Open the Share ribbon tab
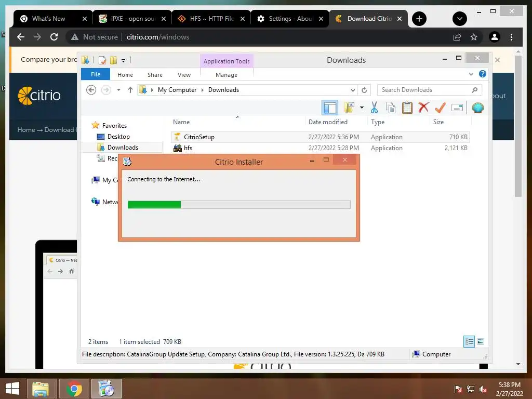The image size is (532, 399). pos(155,75)
